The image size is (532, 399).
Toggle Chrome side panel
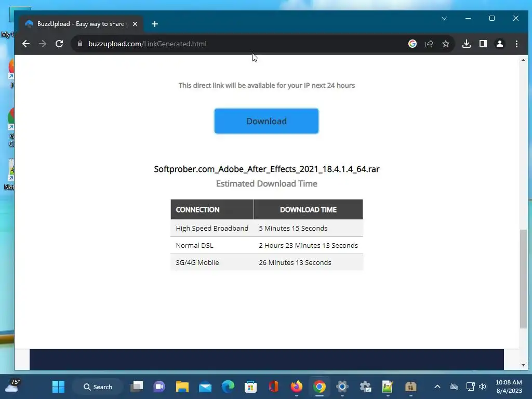pyautogui.click(x=483, y=44)
